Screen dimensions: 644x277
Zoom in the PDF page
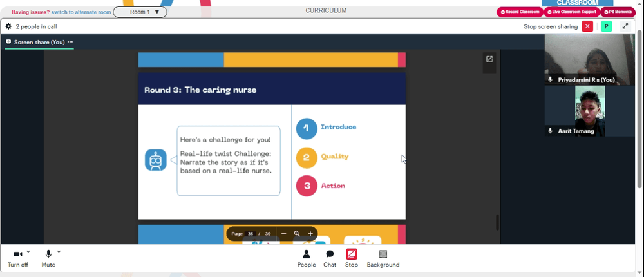click(x=310, y=234)
